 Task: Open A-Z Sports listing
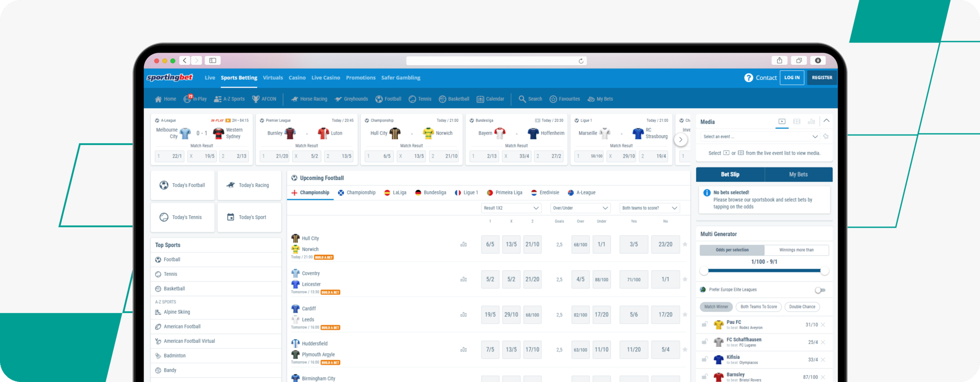(x=229, y=99)
